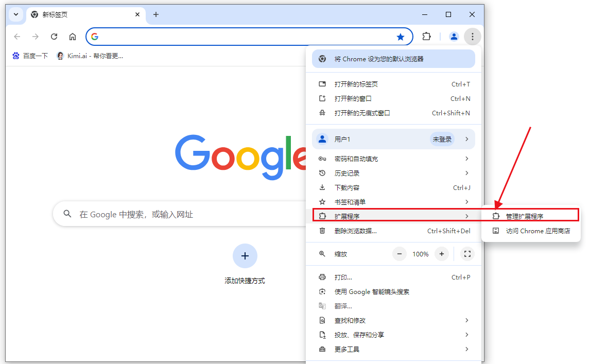Select 翻译... menu item
Screen dimensions: 590x364
[393, 306]
